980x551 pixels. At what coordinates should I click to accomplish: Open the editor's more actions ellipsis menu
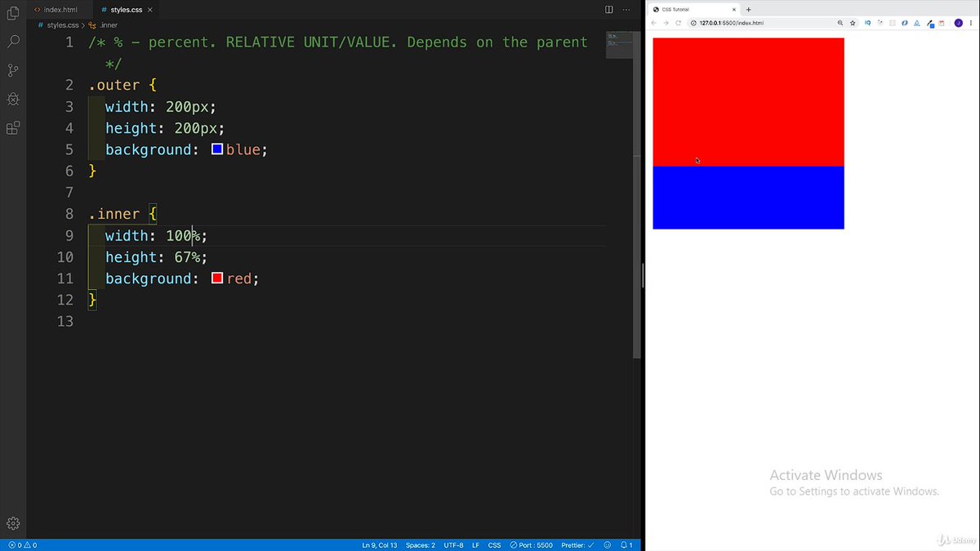click(x=626, y=8)
